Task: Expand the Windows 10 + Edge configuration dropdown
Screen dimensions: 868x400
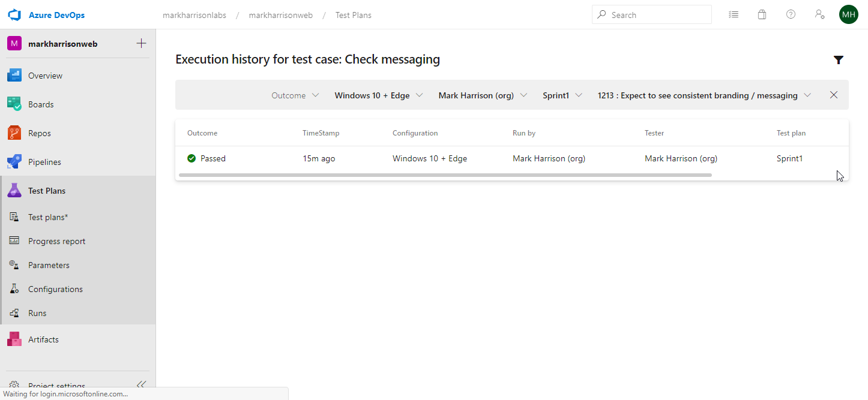Action: tap(379, 95)
